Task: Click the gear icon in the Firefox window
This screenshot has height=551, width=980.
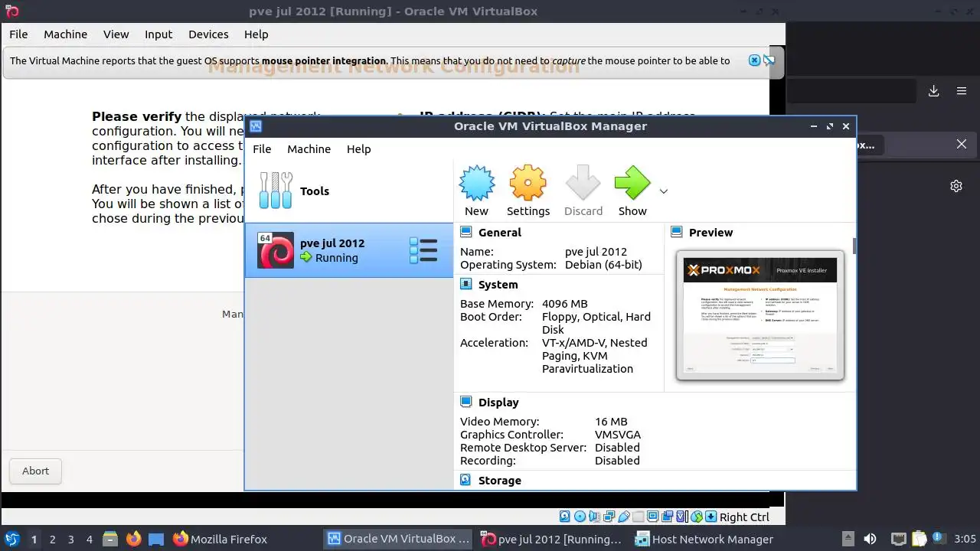Action: [x=956, y=186]
